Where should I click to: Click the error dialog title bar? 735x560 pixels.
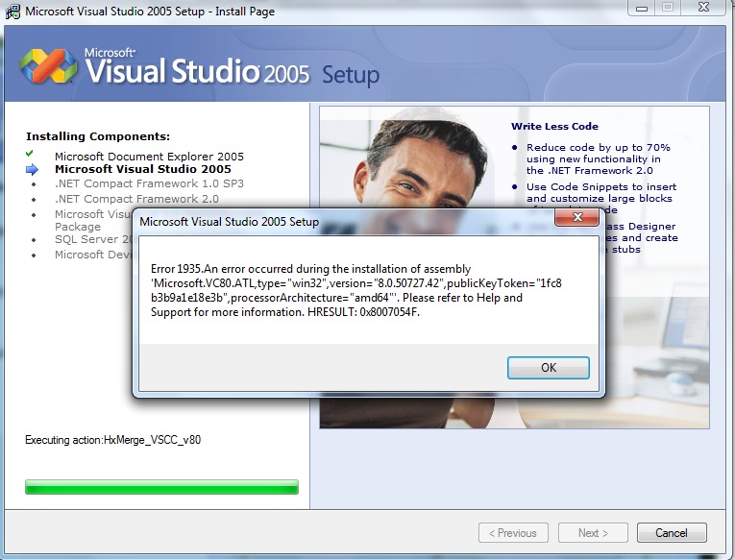(346, 222)
